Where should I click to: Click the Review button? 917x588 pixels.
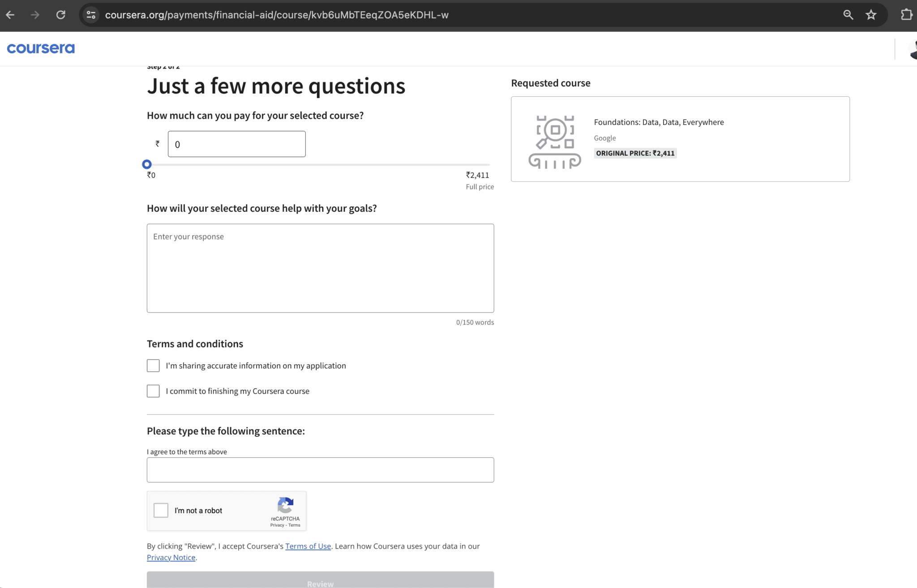(x=320, y=583)
